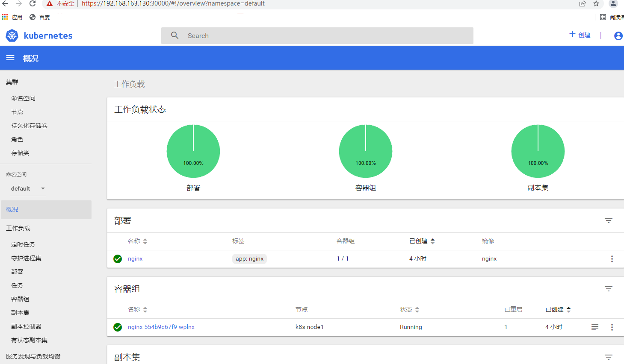The height and width of the screenshot is (364, 624).
Task: View logs icon for pod nginx-554b9c67f9-wplnx
Action: (x=594, y=327)
